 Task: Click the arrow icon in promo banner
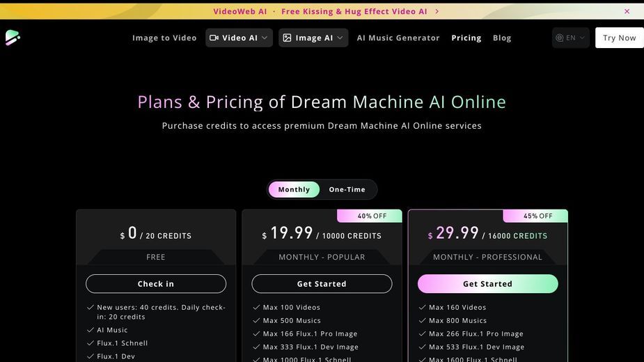click(437, 12)
